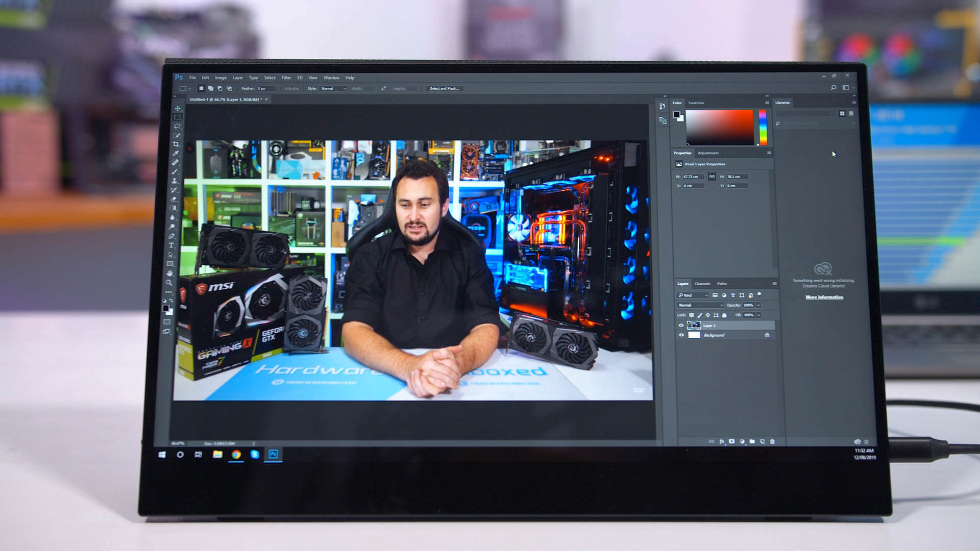Click the layer style fx icon
The image size is (980, 551).
pyautogui.click(x=722, y=441)
